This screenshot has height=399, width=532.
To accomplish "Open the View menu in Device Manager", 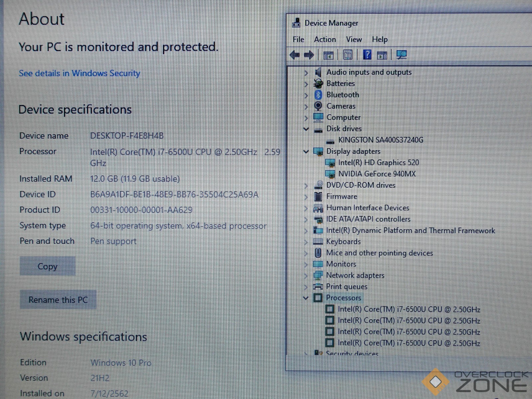I will point(354,39).
